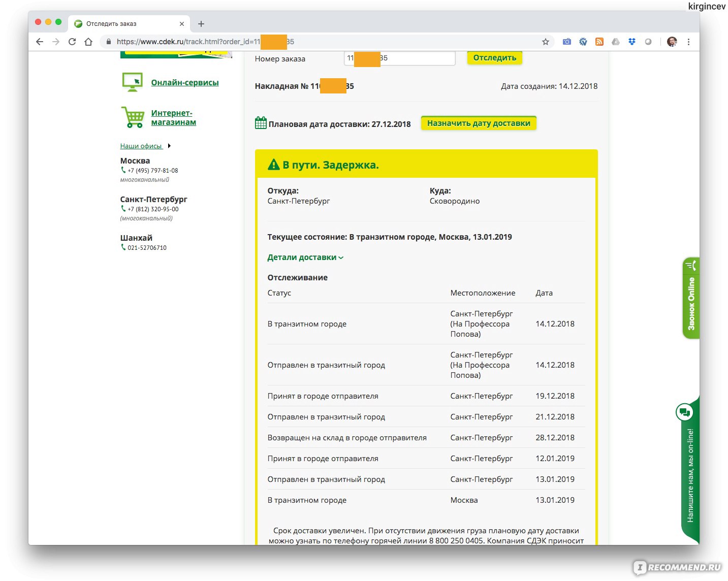Screen dimensions: 728x581
Task: Click the 'Шанхай' office heading
Action: click(136, 238)
